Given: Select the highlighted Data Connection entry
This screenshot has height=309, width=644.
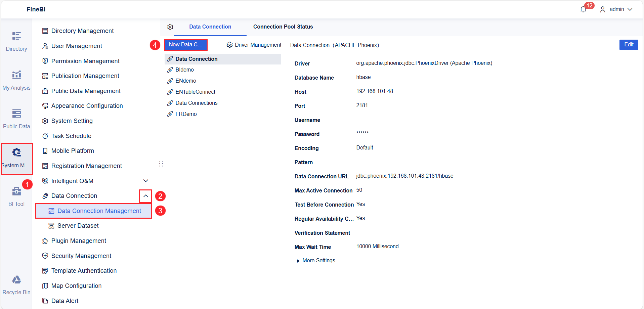Looking at the screenshot, I should pos(223,59).
